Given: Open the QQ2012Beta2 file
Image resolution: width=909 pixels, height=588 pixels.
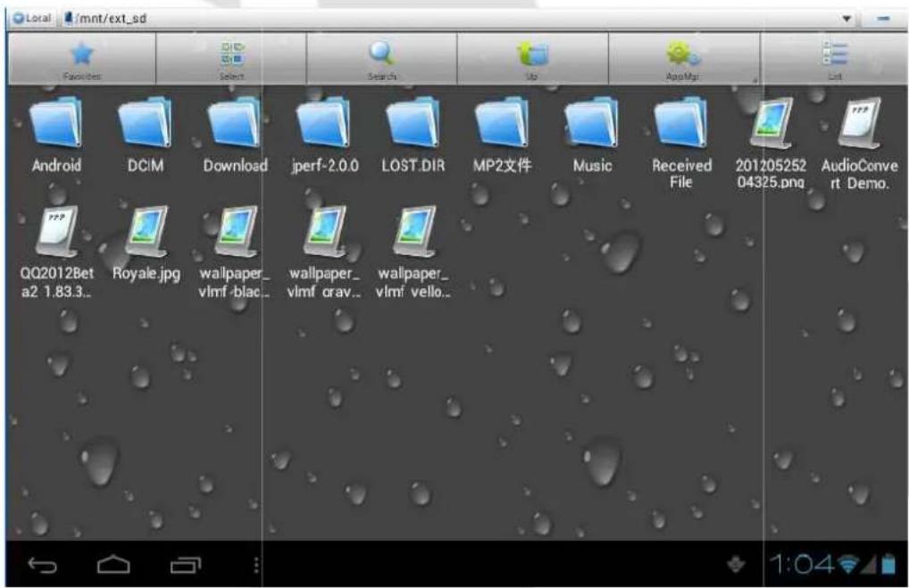Looking at the screenshot, I should pyautogui.click(x=56, y=252).
